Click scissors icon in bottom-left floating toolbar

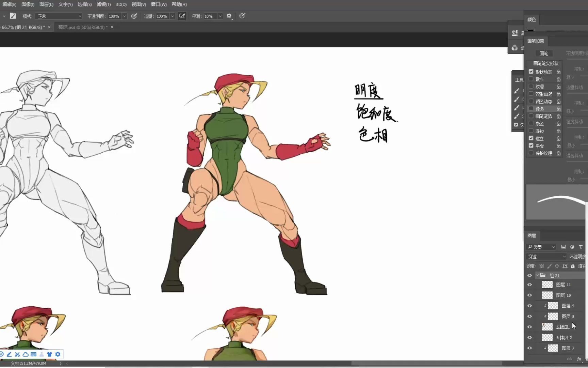click(x=17, y=354)
